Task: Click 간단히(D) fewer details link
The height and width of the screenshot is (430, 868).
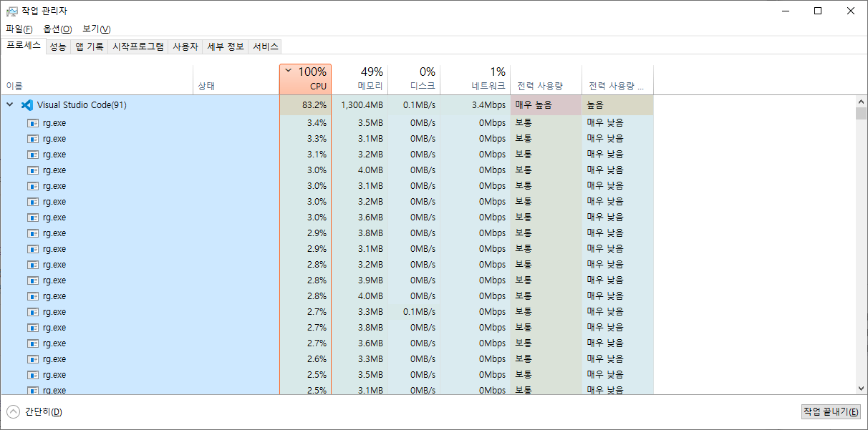Action: tap(43, 411)
